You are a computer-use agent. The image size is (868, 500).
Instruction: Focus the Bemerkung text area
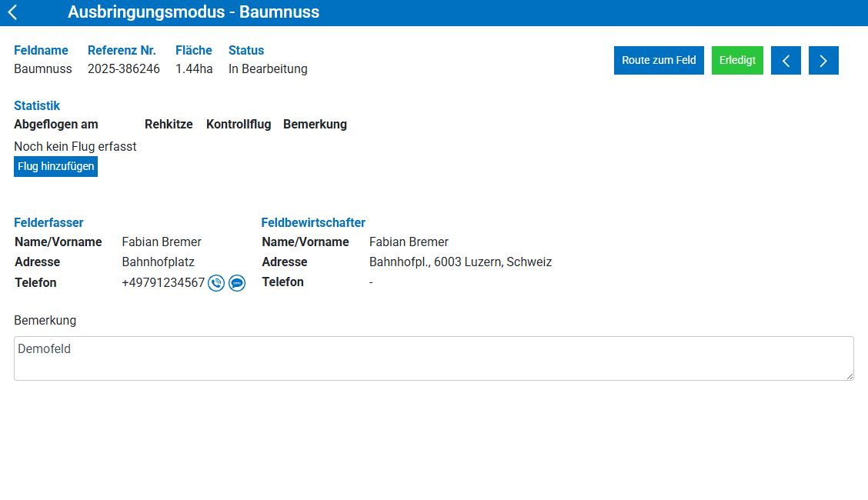click(x=433, y=358)
